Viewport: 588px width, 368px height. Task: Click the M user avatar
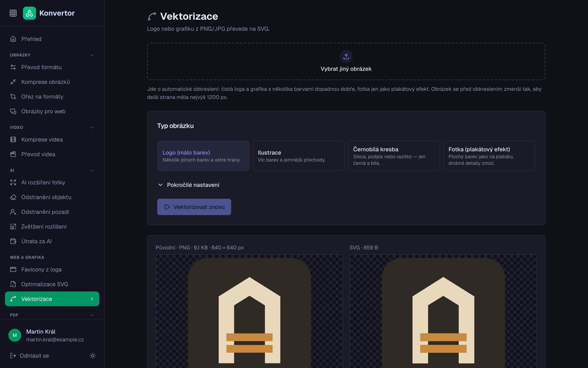point(15,335)
